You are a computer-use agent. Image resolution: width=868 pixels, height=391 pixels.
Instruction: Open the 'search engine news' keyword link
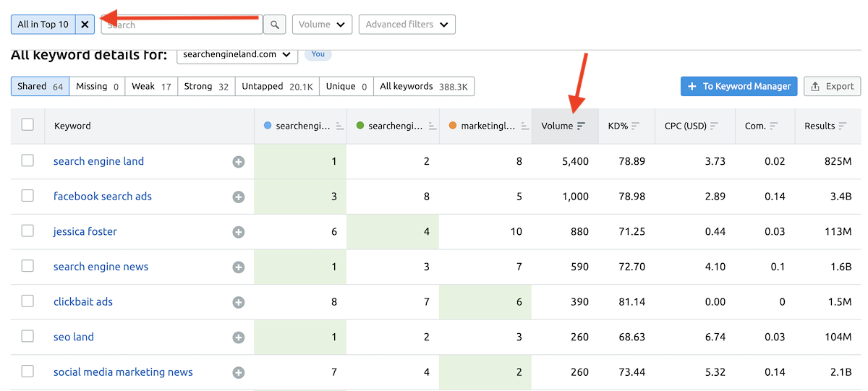(x=101, y=267)
